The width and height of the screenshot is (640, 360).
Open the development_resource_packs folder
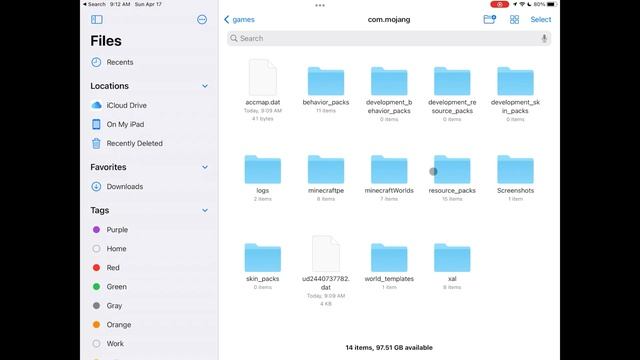click(452, 81)
